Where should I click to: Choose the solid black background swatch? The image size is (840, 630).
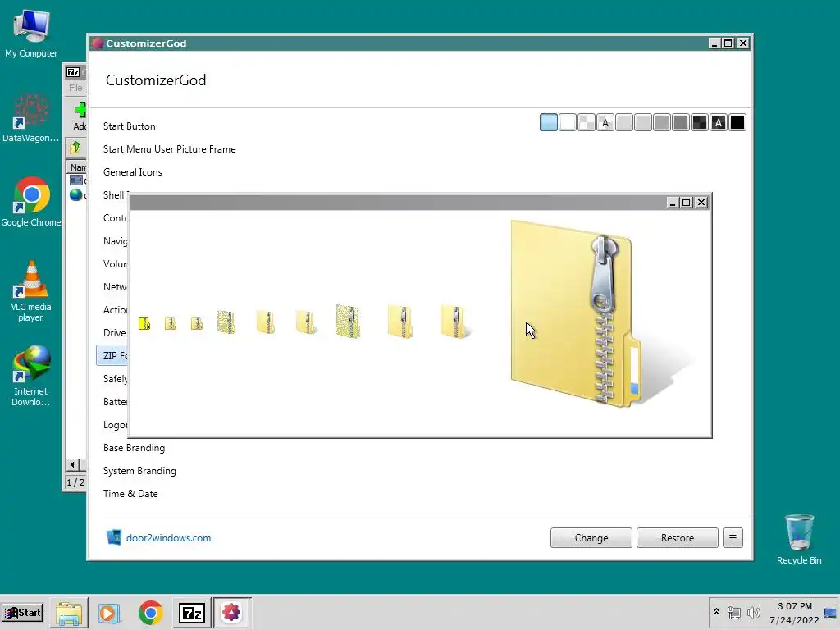pyautogui.click(x=737, y=123)
